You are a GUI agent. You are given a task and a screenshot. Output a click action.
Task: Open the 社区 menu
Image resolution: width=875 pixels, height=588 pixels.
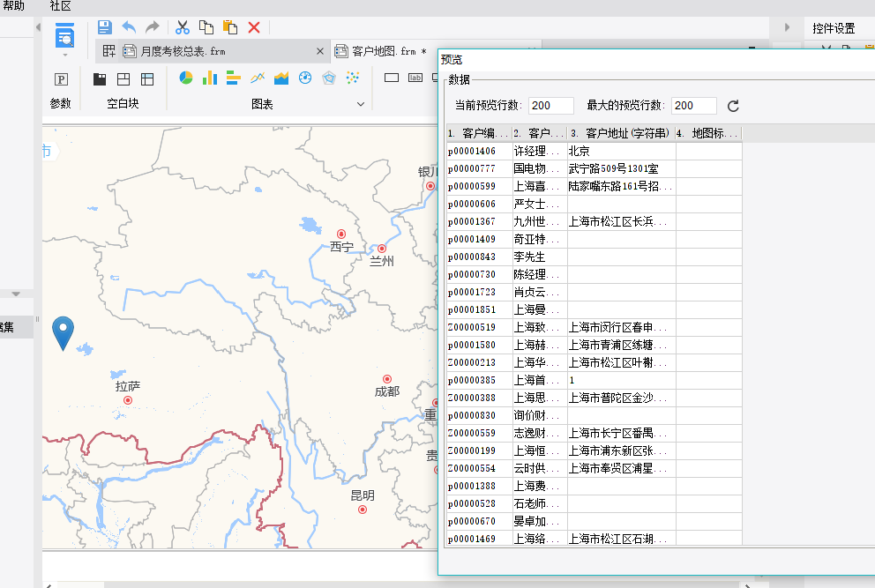[60, 6]
